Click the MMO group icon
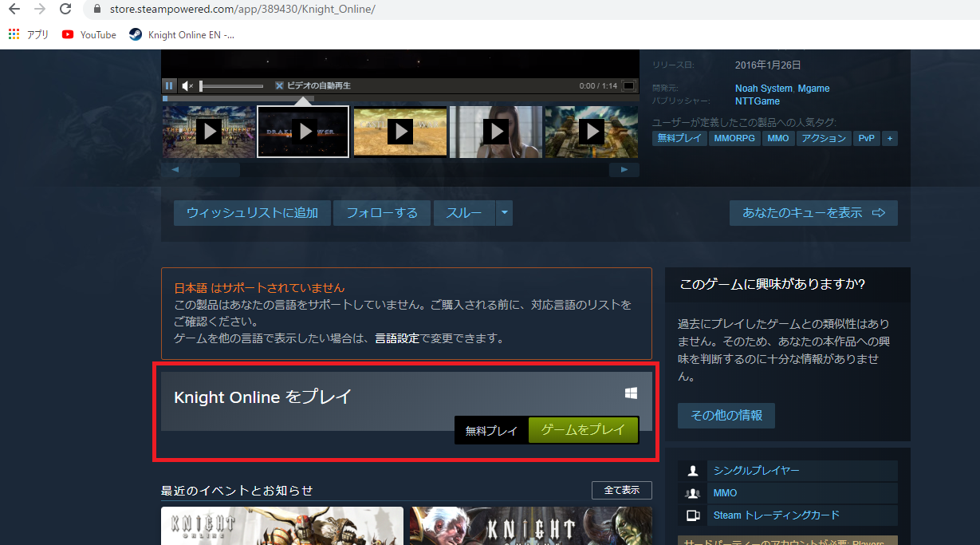 pyautogui.click(x=693, y=493)
